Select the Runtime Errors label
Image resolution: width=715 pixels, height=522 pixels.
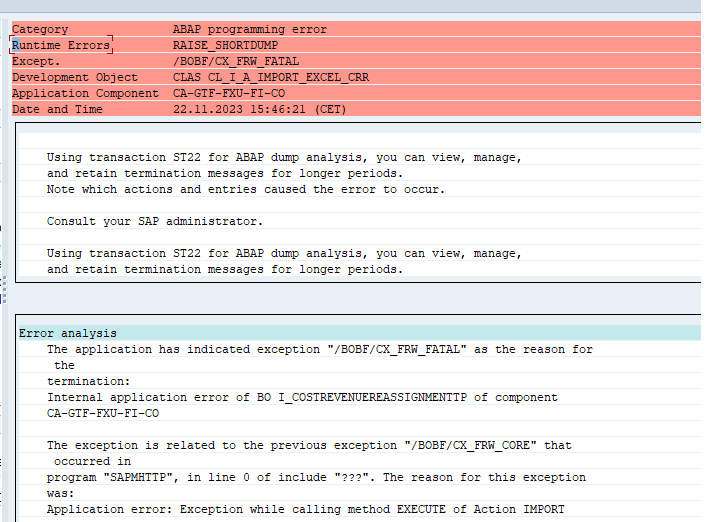[61, 45]
